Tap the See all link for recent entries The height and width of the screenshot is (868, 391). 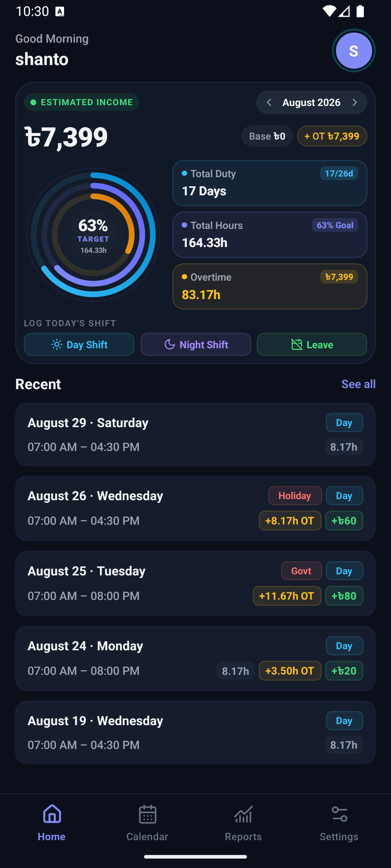point(358,384)
